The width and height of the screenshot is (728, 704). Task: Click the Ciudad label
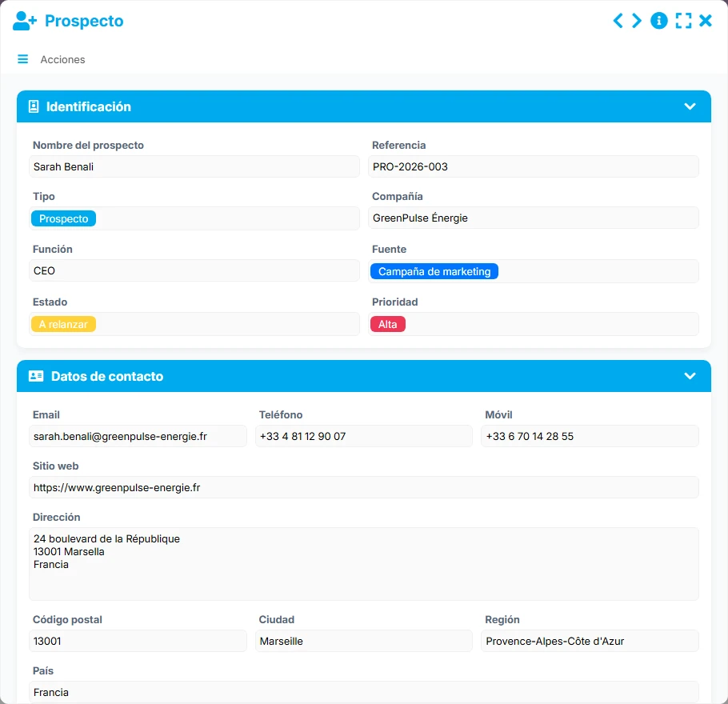tap(277, 619)
